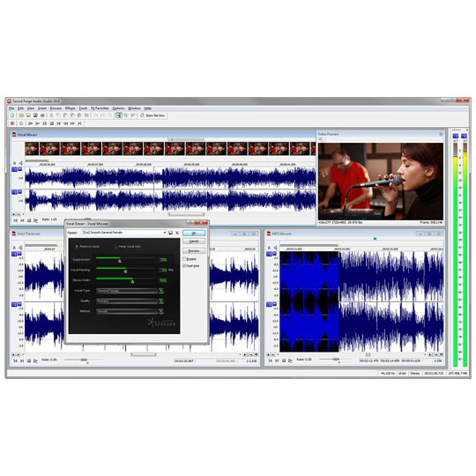Screen dimensions: 476x476
Task: Click Pause in the main transport bar
Action: [x=45, y=123]
